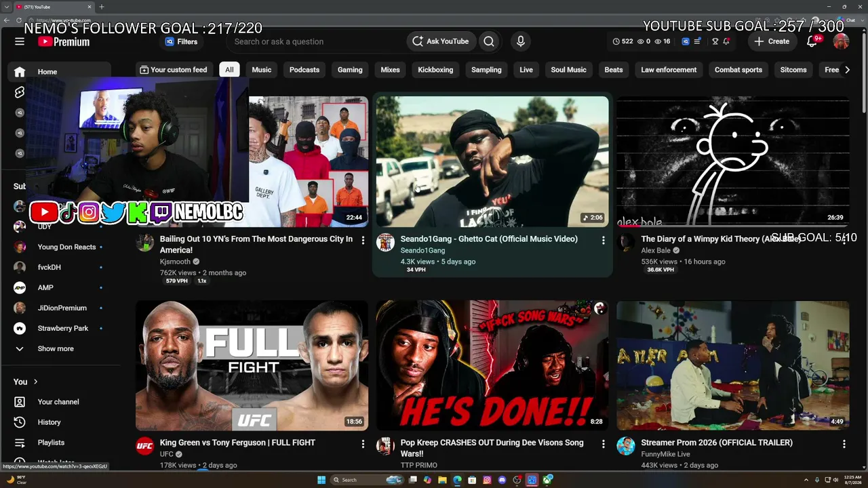
Task: Open options for Pop Kreep CRASHES OUT video
Action: coord(604,444)
